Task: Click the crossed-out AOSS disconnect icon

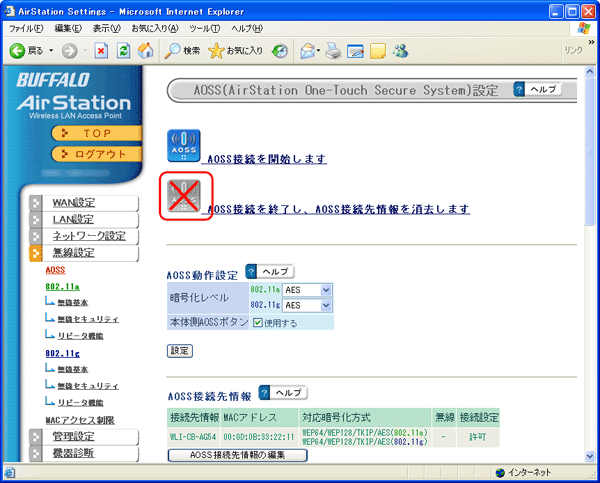Action: [x=184, y=195]
